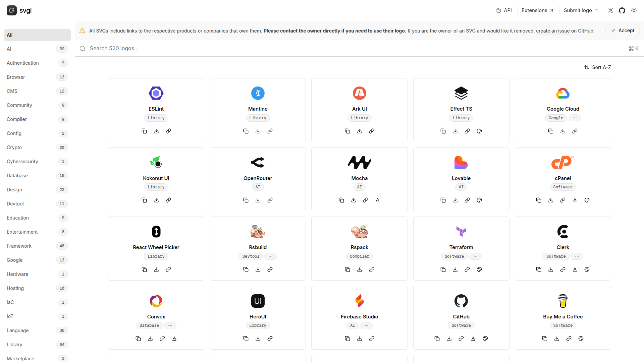Copy the GitHub SVG
Viewport: 644px width, 362px height.
coord(437,339)
